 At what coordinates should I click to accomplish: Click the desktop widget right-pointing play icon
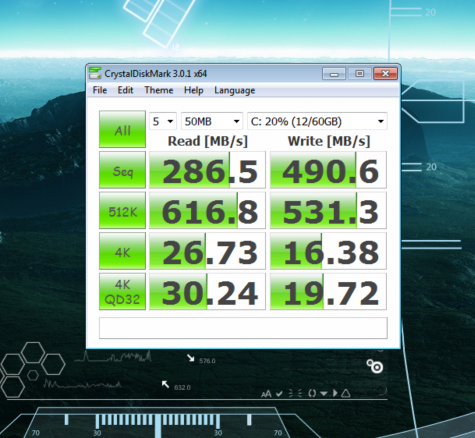335,393
